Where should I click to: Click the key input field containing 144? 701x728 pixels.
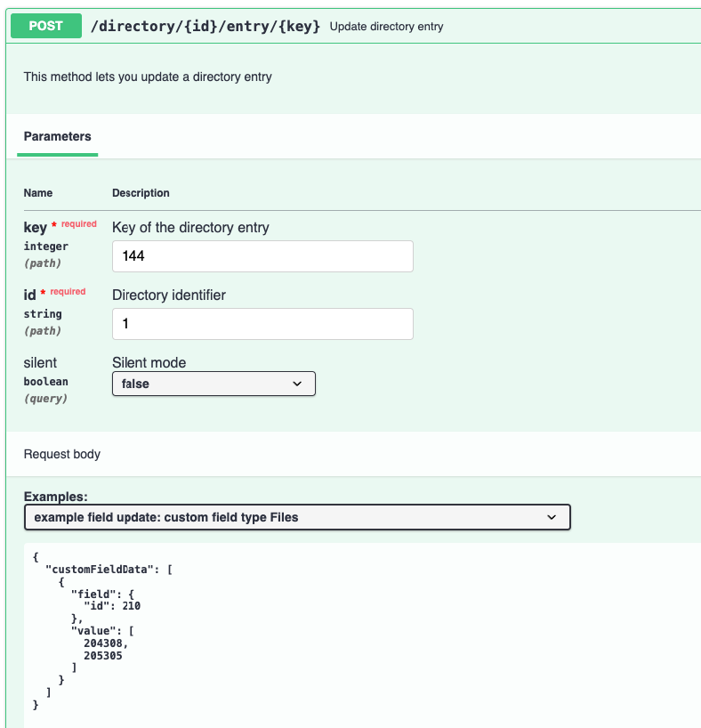262,256
